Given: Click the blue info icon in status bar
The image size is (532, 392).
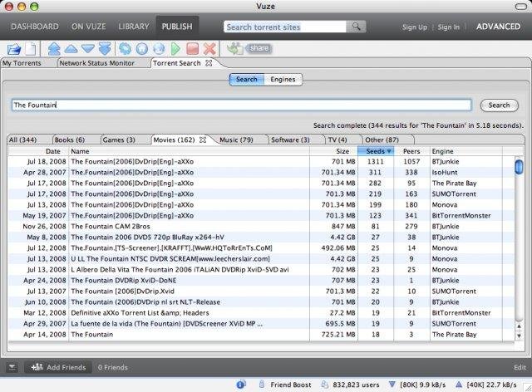Looking at the screenshot, I should [x=241, y=385].
